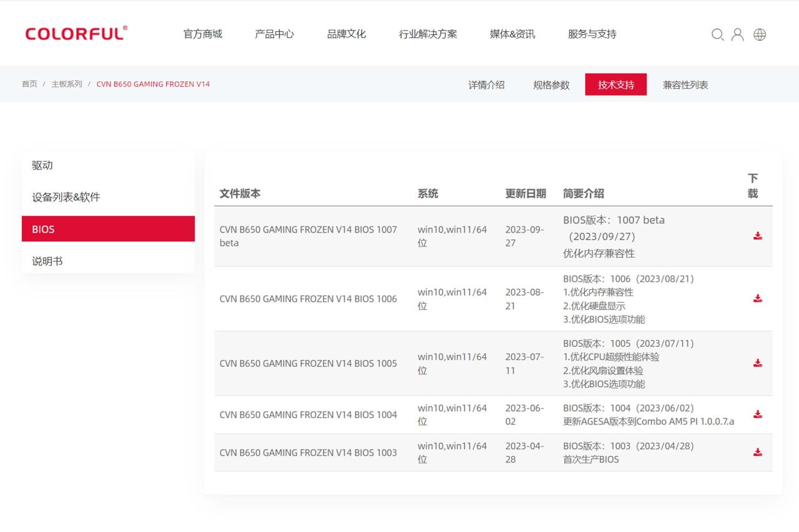Select 说明书 in the sidebar
The width and height of the screenshot is (799, 532).
click(x=108, y=261)
